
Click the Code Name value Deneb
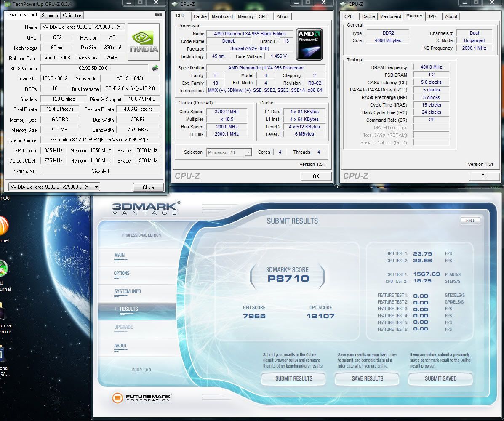229,41
